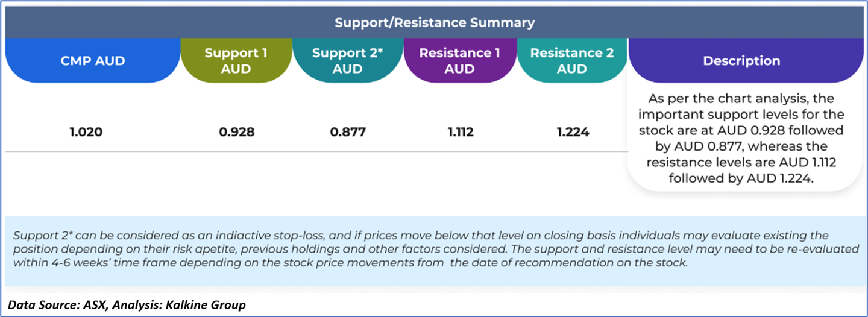Click the Resistance 1 AUD header
Viewport: 868px width, 317px height.
(459, 61)
